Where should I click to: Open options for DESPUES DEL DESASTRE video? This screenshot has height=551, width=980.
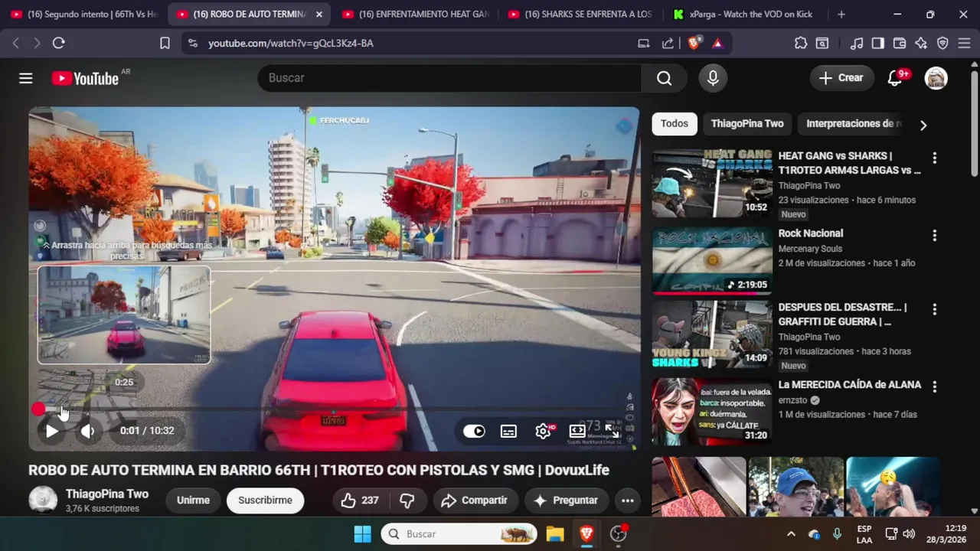coord(934,310)
